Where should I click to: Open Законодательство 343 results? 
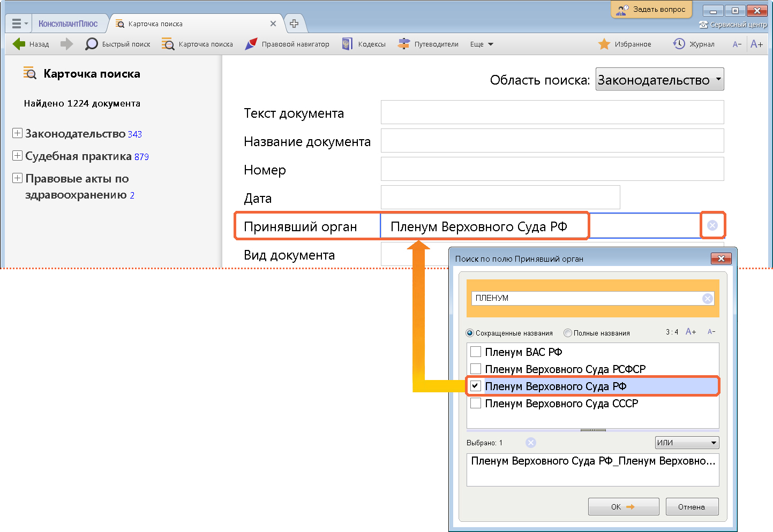point(84,134)
